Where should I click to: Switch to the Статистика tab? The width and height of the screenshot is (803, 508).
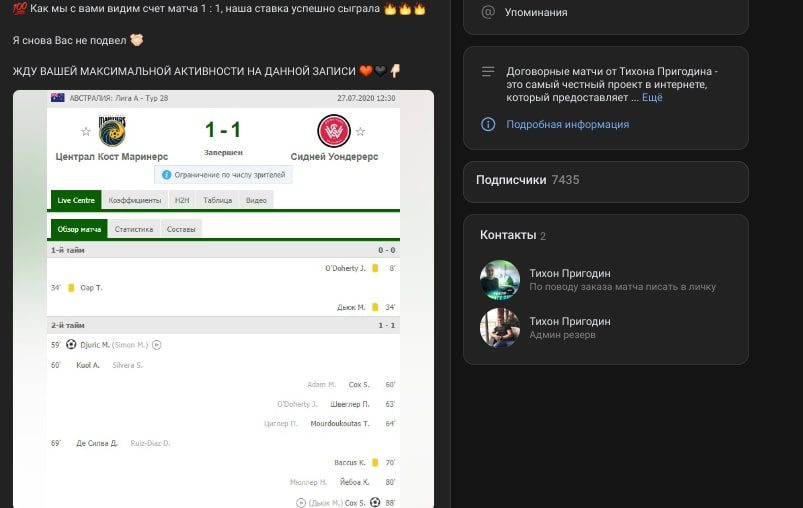coord(134,229)
